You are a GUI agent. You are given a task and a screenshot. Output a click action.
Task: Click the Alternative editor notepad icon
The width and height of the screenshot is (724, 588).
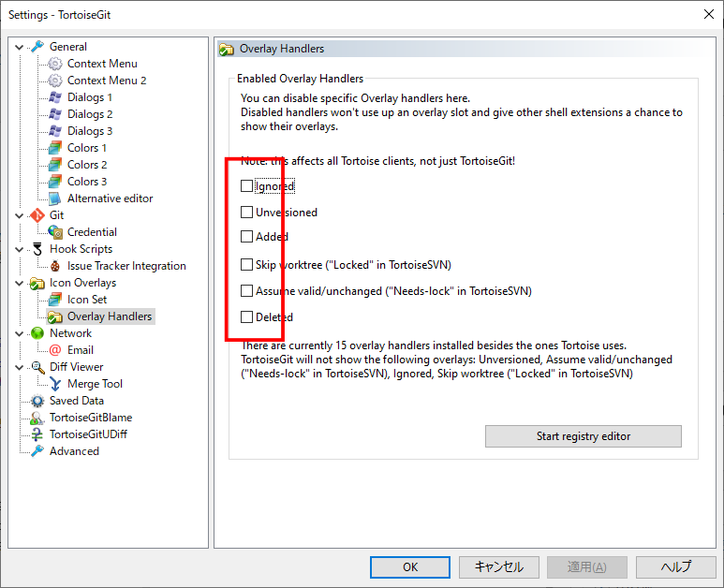click(55, 198)
